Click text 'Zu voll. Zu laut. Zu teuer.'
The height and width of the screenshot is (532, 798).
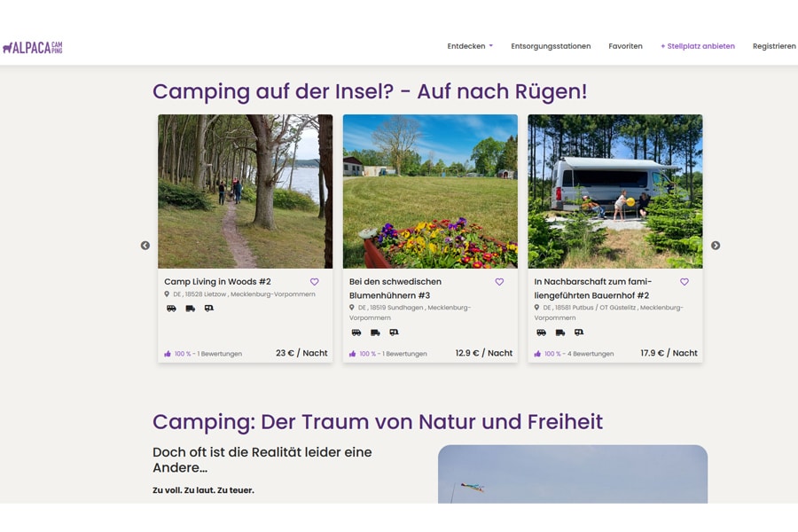pyautogui.click(x=203, y=490)
